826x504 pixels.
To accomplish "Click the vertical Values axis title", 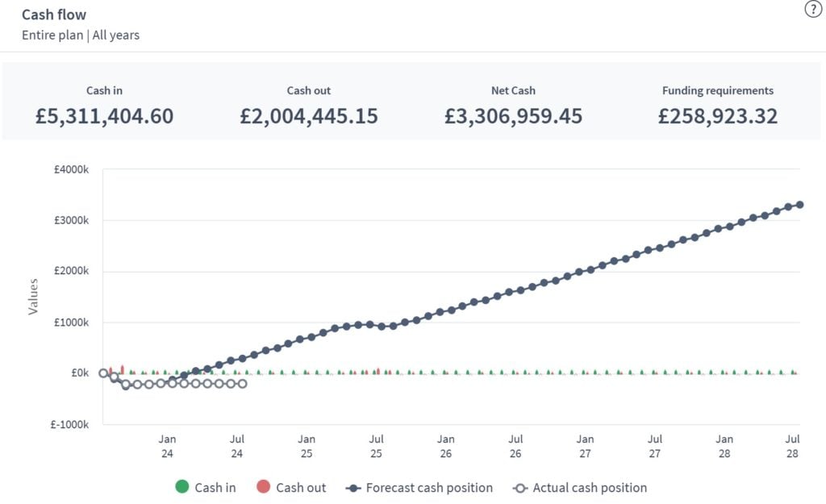I will [x=33, y=296].
